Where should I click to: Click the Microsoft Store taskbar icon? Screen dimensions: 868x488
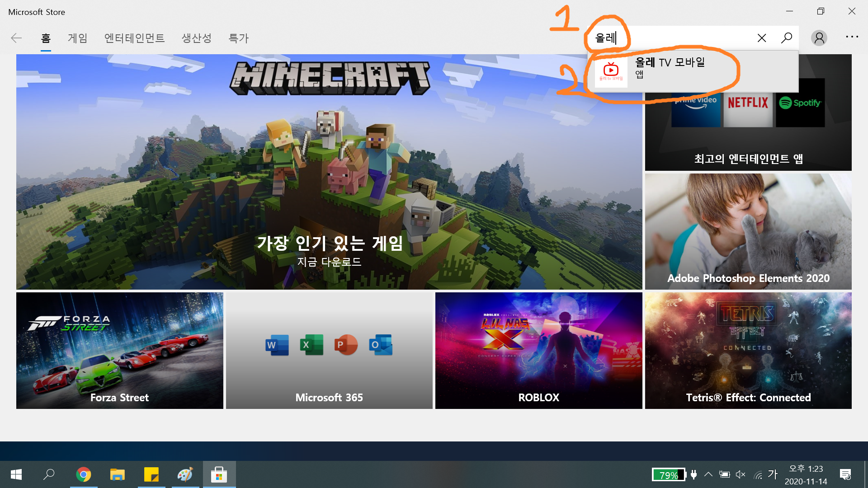click(x=219, y=474)
